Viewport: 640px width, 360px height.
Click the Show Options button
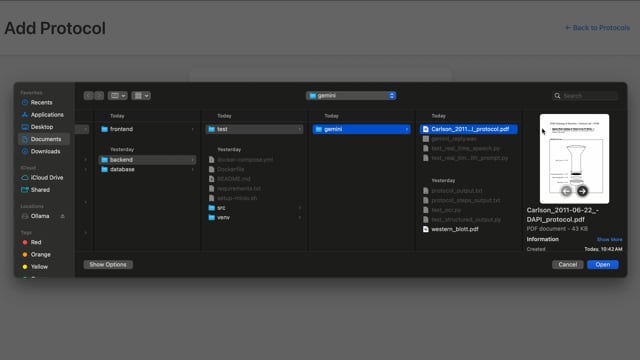(108, 264)
